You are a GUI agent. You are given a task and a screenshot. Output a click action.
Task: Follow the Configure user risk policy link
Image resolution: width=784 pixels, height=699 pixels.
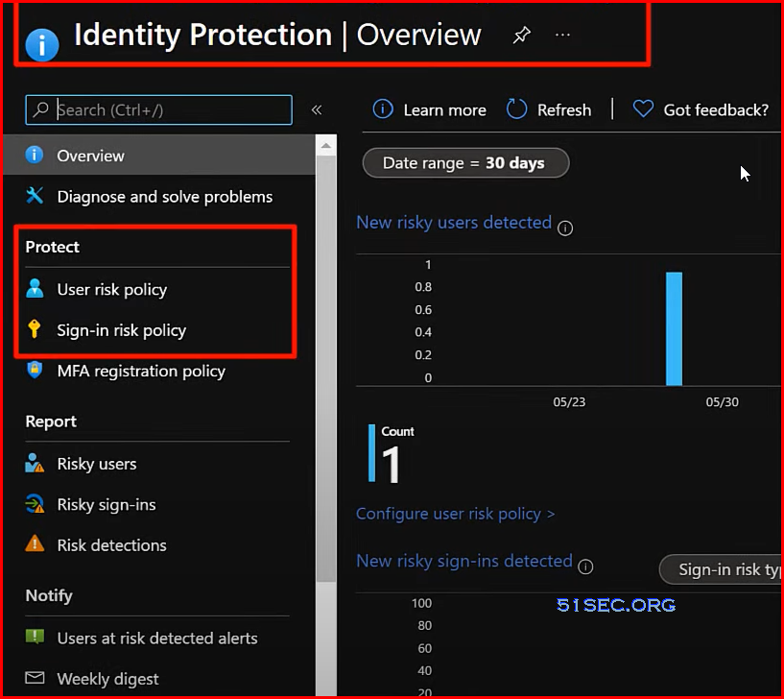click(x=455, y=514)
